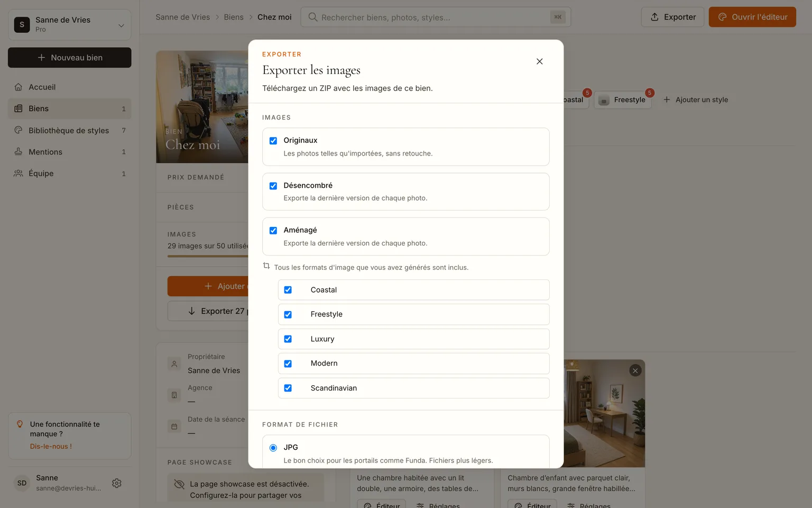Click the lightbulb feature suggestion icon

20,424
